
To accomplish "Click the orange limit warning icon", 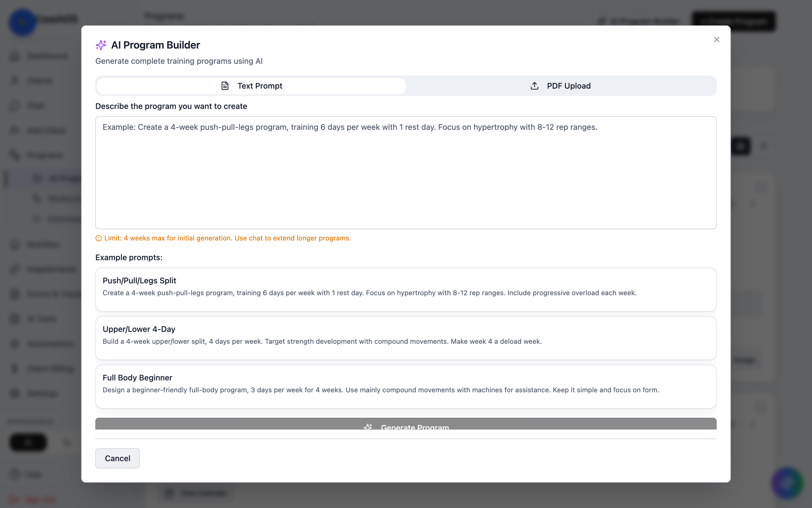I will [x=99, y=238].
